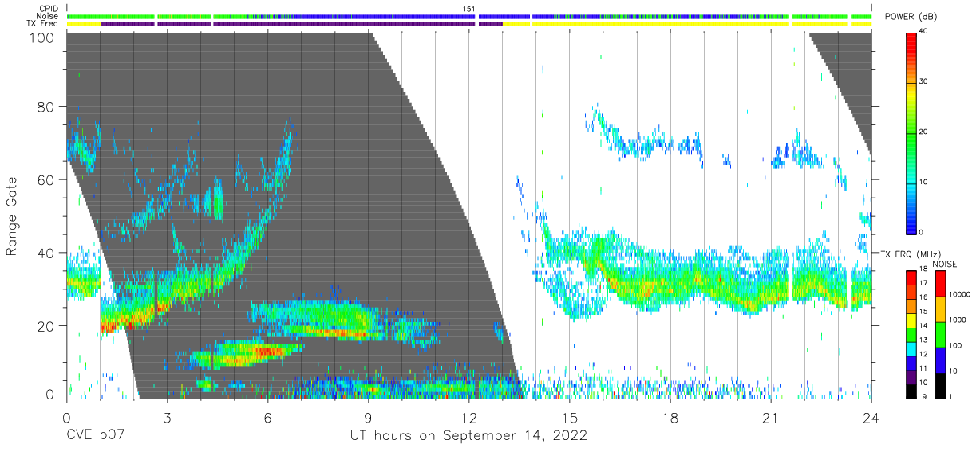
Task: Click the 0 tick on UT hours axis
Action: click(x=66, y=417)
